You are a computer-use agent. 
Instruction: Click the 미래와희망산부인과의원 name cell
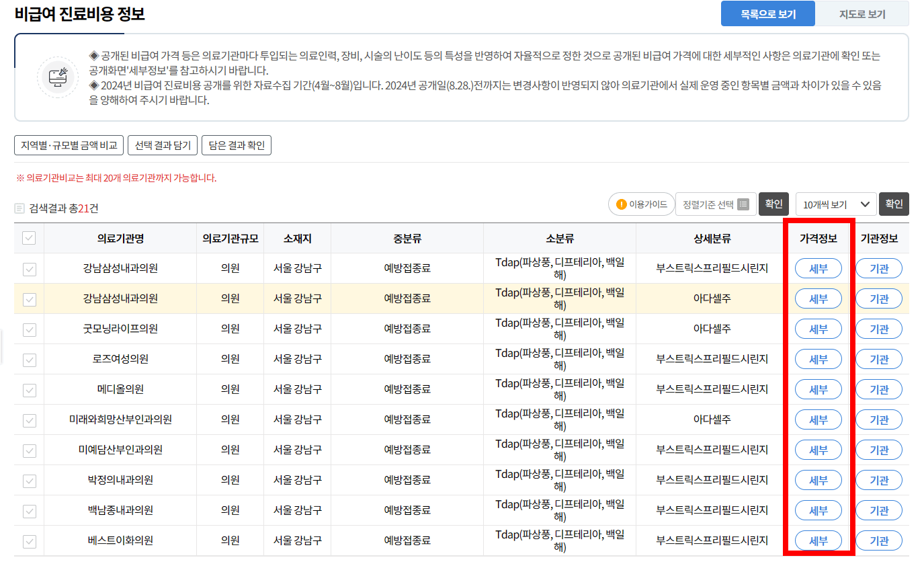coord(120,419)
